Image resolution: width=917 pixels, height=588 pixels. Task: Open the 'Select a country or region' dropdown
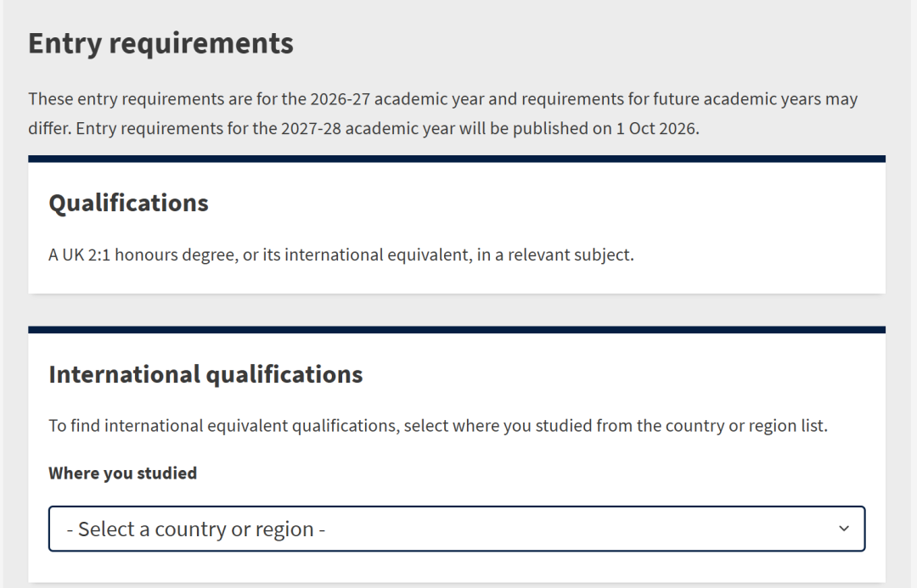pyautogui.click(x=457, y=529)
